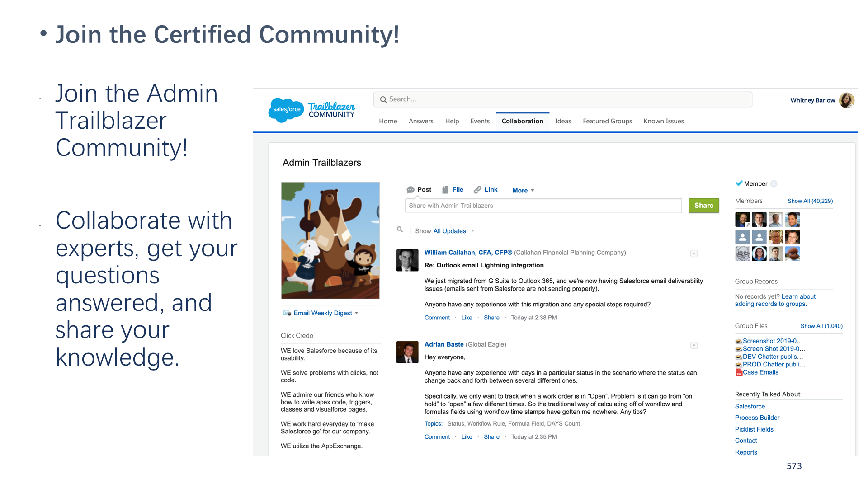Open the Known Issues tab
868x488 pixels.
pyautogui.click(x=664, y=121)
